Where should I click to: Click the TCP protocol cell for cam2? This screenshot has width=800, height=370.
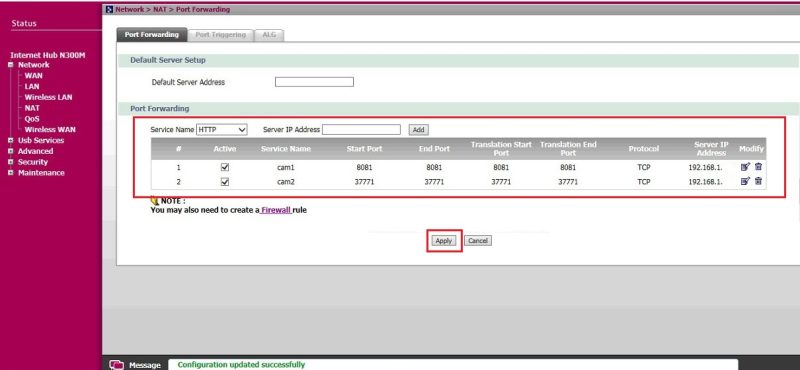coord(644,182)
